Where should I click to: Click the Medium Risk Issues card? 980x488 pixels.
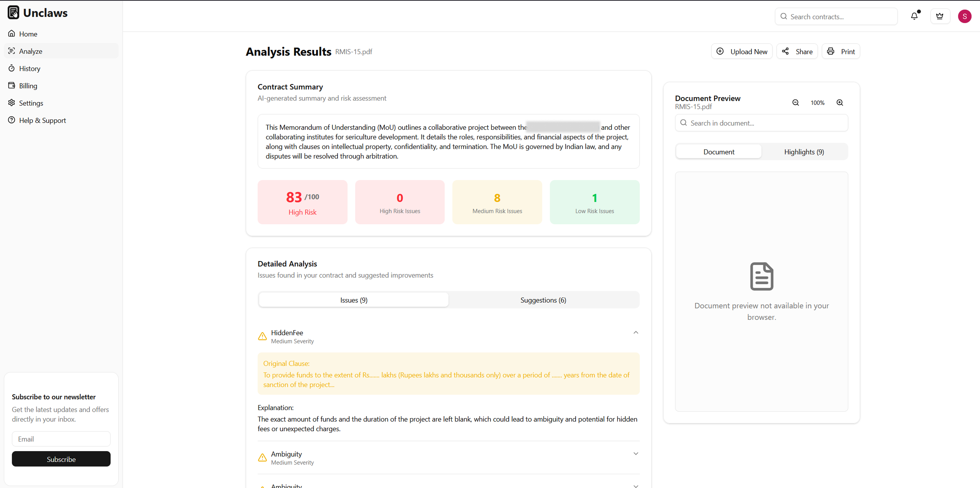(x=497, y=202)
